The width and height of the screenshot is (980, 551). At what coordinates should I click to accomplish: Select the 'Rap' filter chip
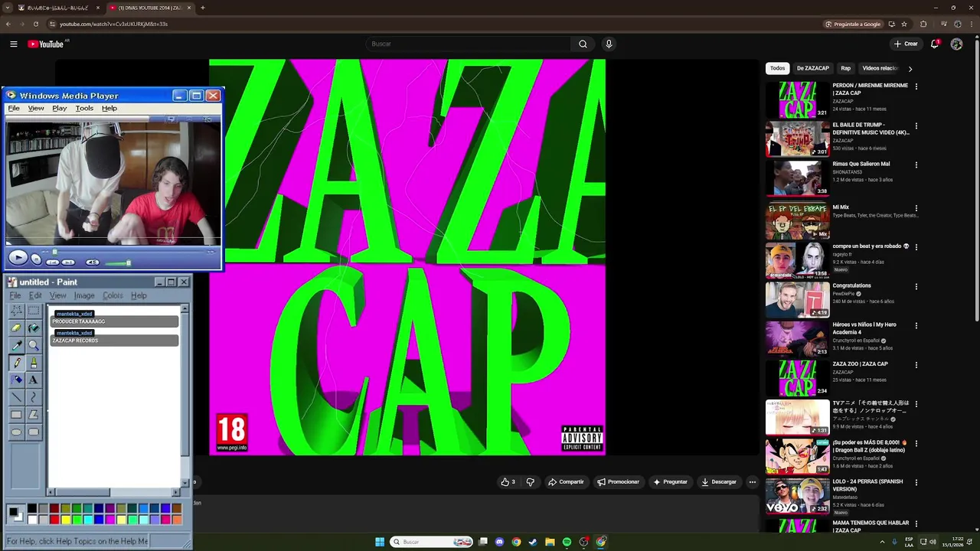point(845,68)
